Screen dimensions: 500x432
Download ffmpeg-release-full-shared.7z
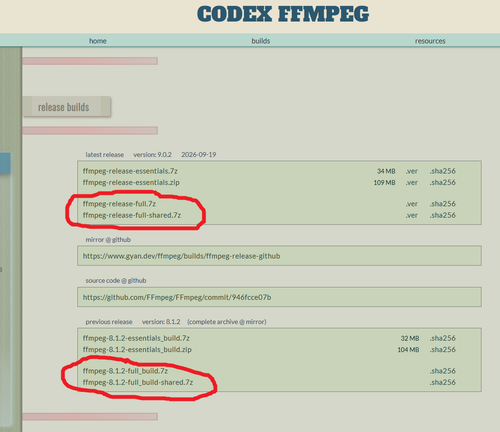coord(132,215)
